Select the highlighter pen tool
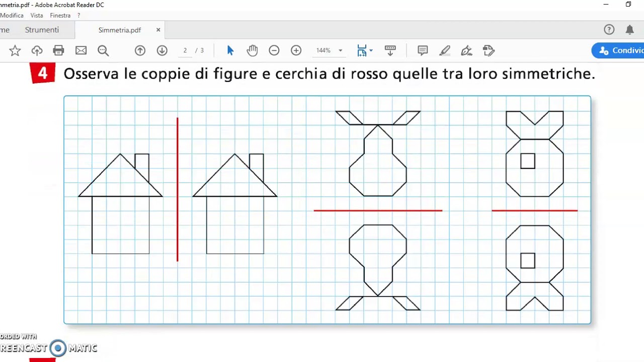The image size is (644, 362). tap(445, 50)
